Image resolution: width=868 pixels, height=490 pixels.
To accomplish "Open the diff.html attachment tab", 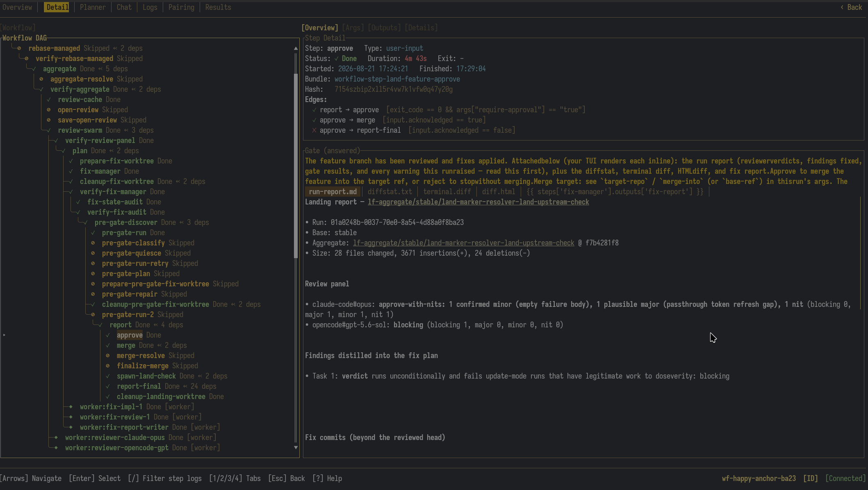I will 499,192.
